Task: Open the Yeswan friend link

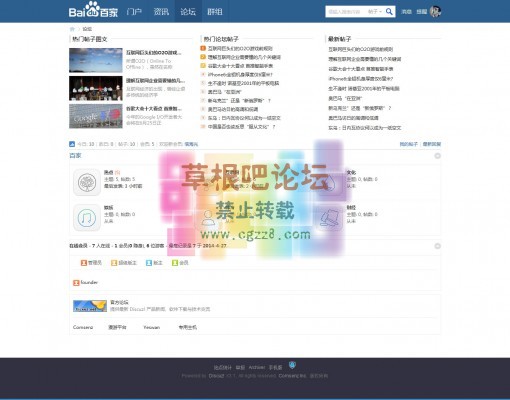Action: click(152, 327)
